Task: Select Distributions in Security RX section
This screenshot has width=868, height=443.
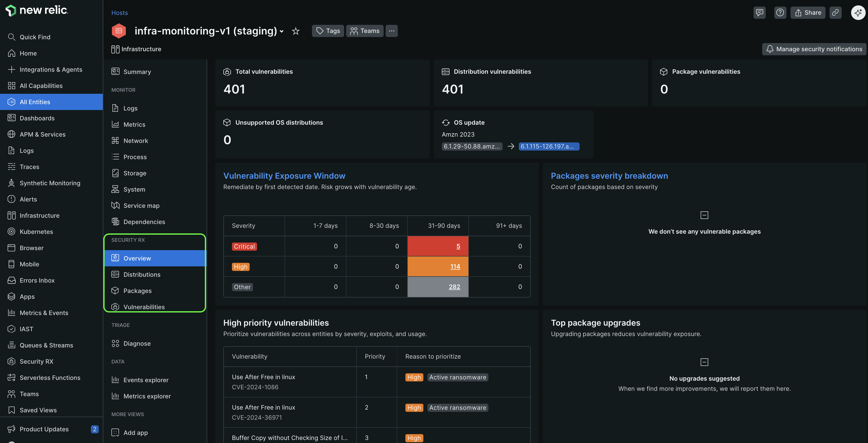Action: [142, 274]
